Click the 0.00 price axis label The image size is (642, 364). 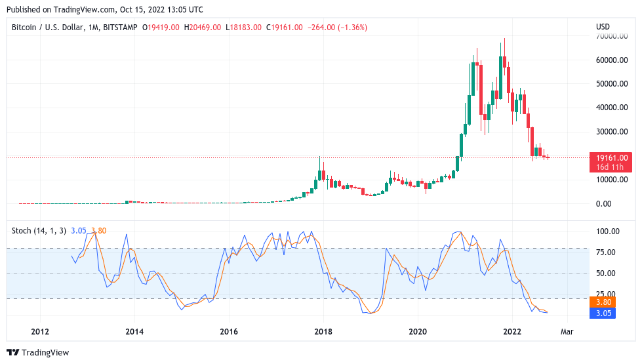click(605, 204)
